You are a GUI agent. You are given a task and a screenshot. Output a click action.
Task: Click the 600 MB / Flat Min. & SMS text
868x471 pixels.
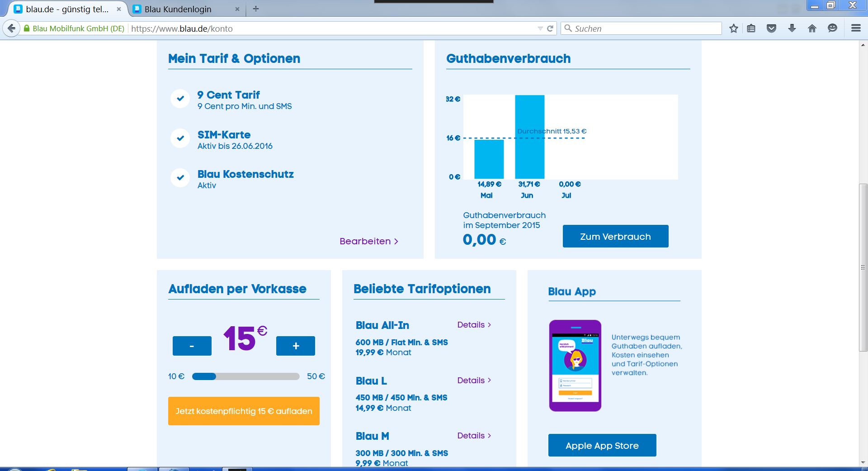click(x=402, y=343)
